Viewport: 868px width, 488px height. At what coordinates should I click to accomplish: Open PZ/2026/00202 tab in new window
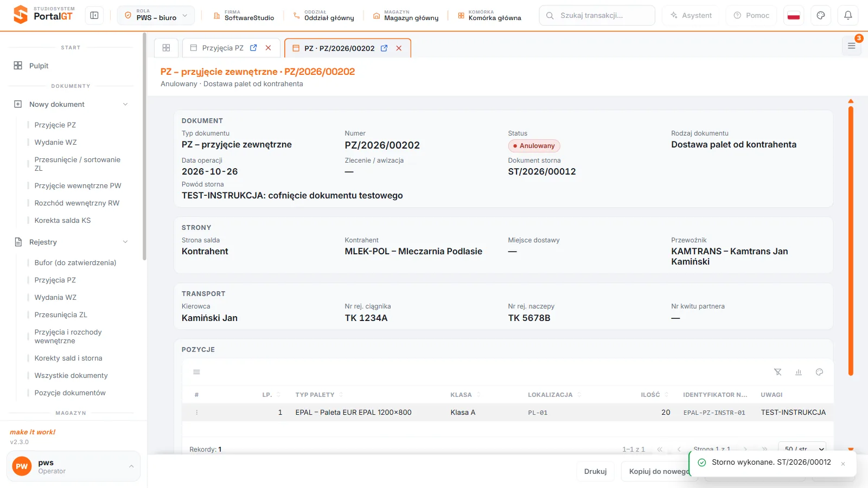[x=384, y=48]
